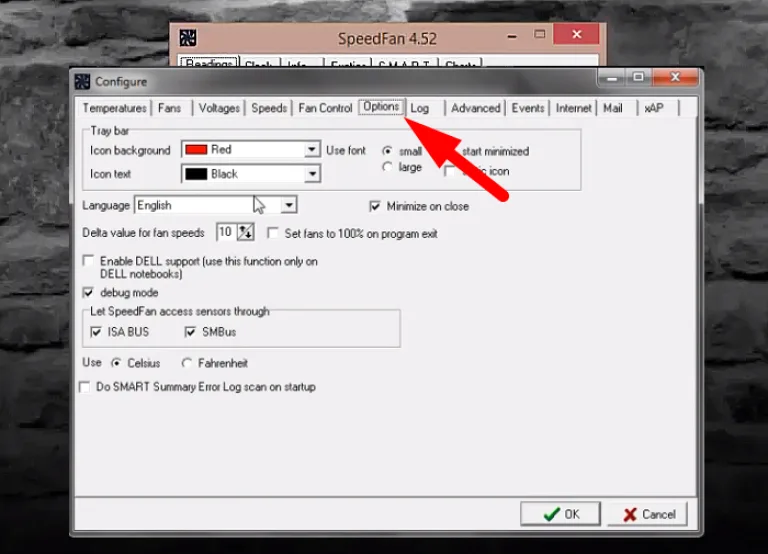768x554 pixels.
Task: Select the Celsius radio button
Action: coord(116,363)
